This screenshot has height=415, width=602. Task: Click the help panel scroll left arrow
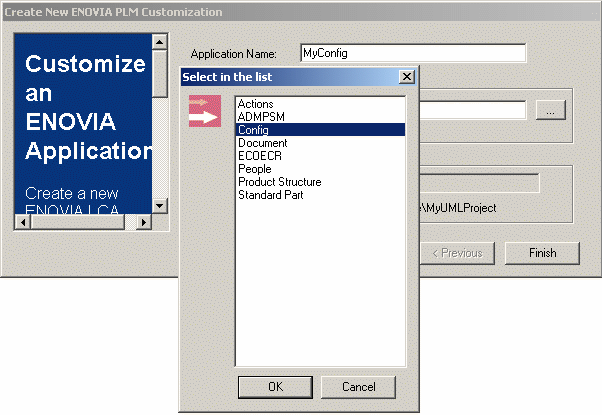point(23,222)
